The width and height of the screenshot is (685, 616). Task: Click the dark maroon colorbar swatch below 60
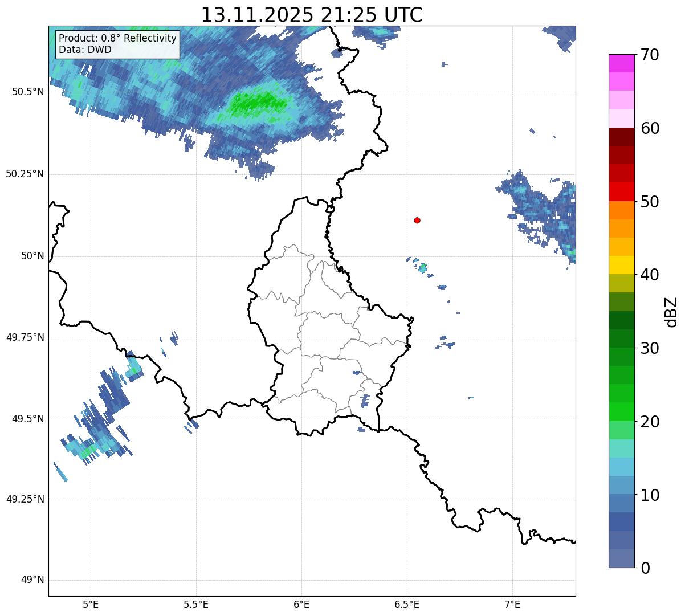[x=622, y=137]
